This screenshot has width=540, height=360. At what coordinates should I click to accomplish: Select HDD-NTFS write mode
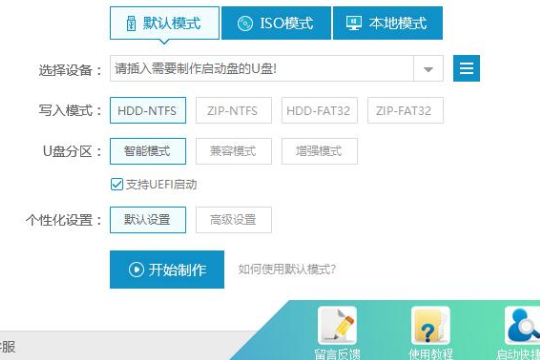point(148,111)
